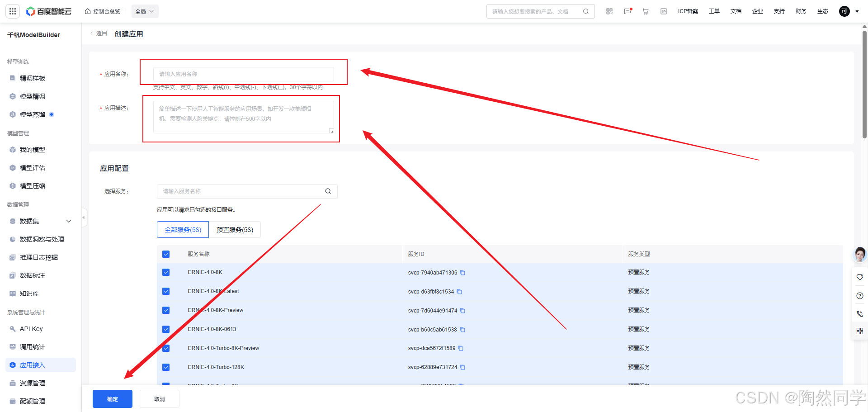Focus the 请输入服务名称 search field
Viewport: 868px width, 412px height.
(247, 191)
